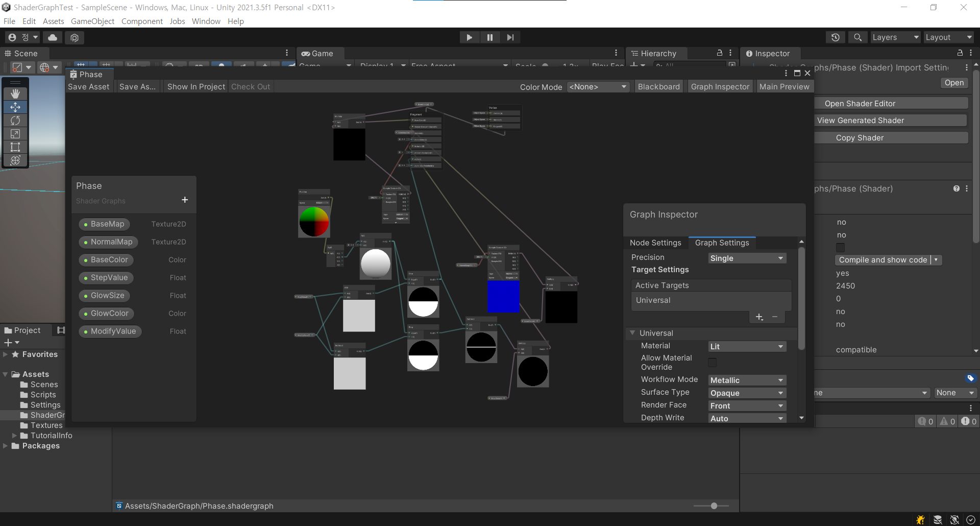Screen dimensions: 980x526
Task: Open the Precision Single dropdown
Action: (747, 258)
